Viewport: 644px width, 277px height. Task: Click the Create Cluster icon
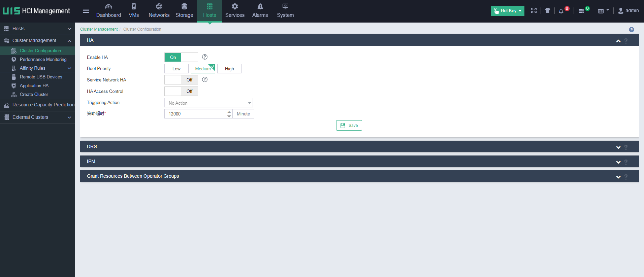(x=14, y=95)
